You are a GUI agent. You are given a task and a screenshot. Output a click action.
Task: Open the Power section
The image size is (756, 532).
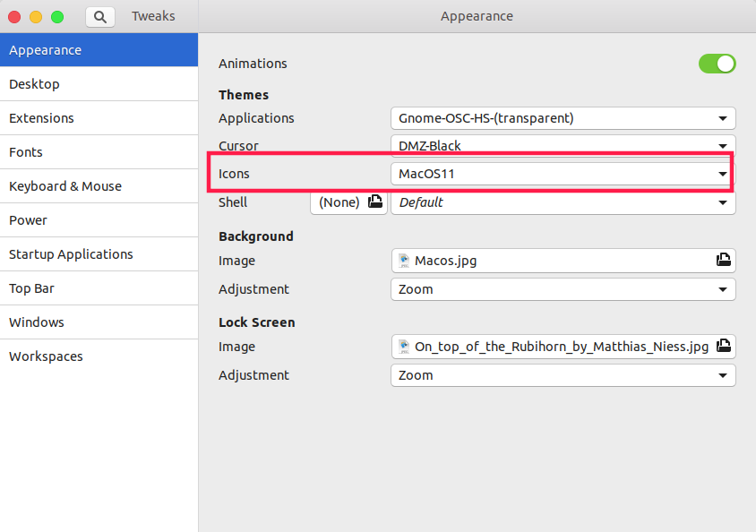coord(99,220)
